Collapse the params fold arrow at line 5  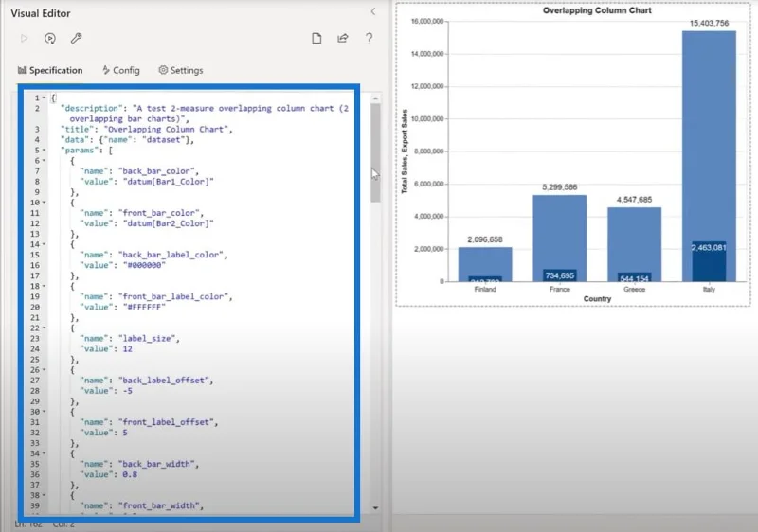click(x=44, y=151)
